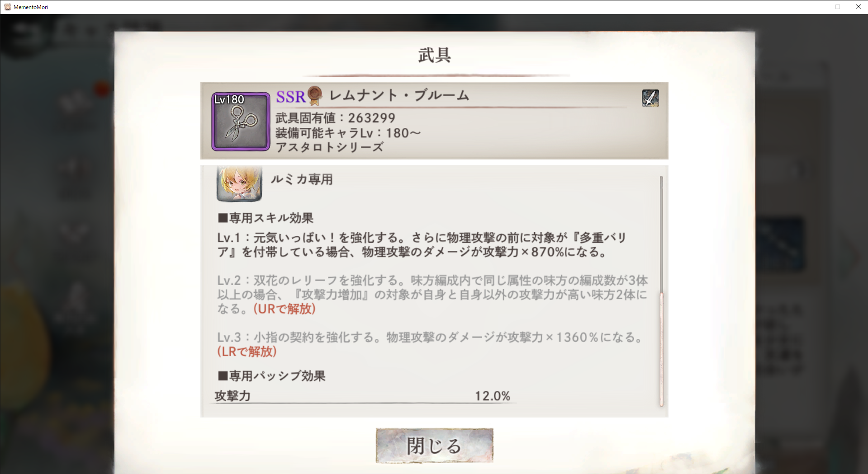Click the 専用パッシブ効果 section header
Screen dimensions: 868x474
click(x=271, y=376)
